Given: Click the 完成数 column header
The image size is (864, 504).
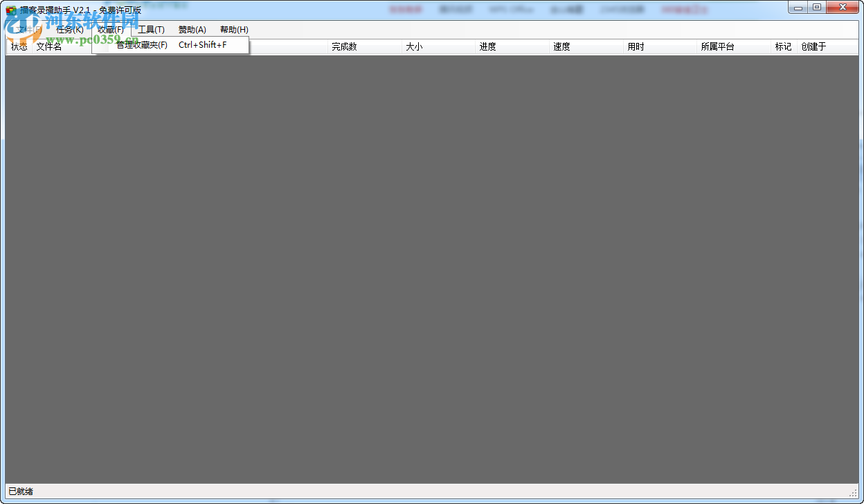Looking at the screenshot, I should pyautogui.click(x=345, y=46).
